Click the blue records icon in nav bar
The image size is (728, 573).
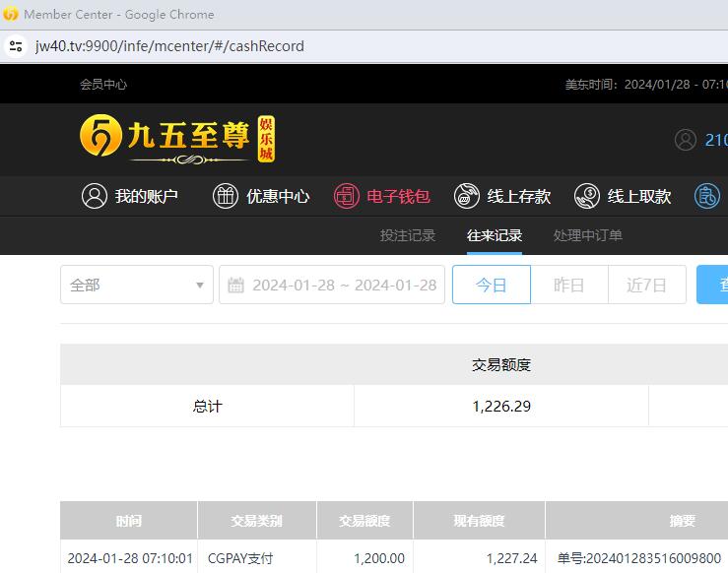(x=707, y=196)
